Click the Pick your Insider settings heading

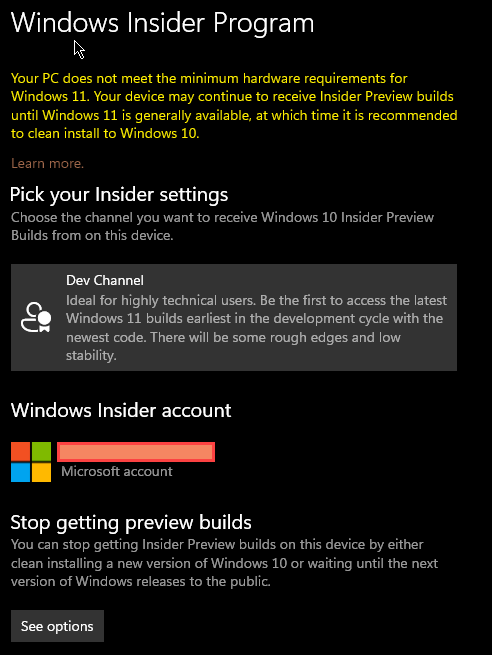[119, 195]
